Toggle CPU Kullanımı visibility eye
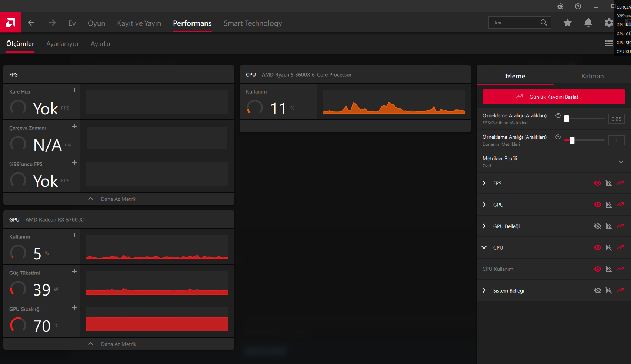The width and height of the screenshot is (631, 364). [597, 269]
